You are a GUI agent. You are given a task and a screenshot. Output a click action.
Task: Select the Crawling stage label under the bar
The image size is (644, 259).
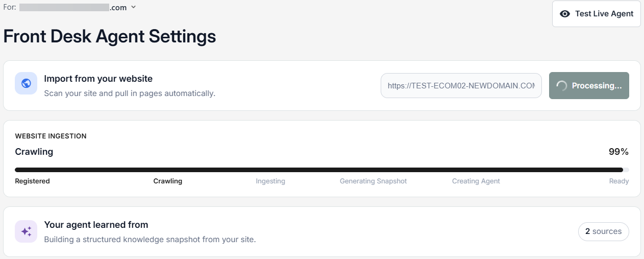point(168,181)
